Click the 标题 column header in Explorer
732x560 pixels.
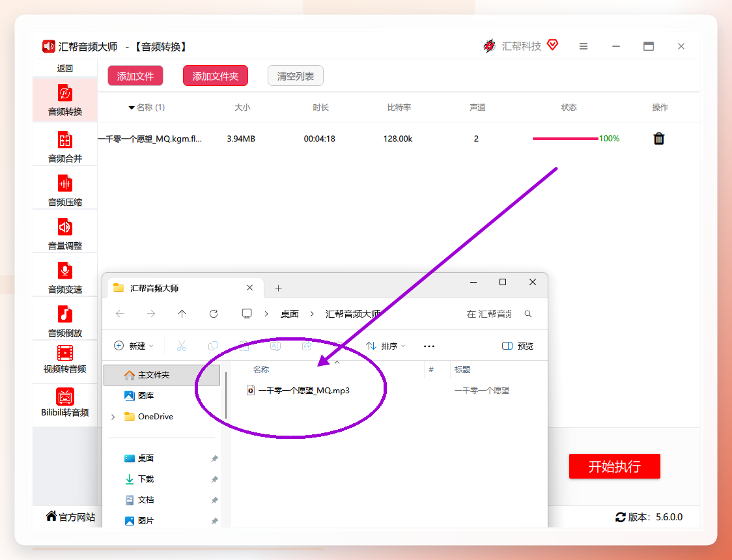coord(462,370)
